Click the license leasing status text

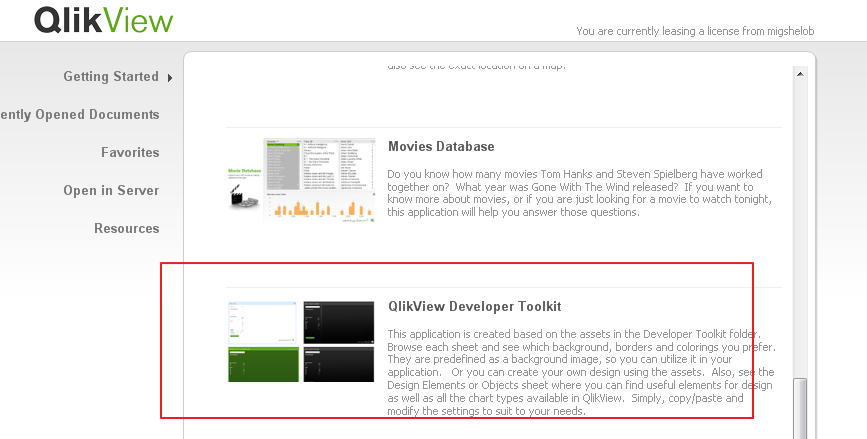click(695, 32)
